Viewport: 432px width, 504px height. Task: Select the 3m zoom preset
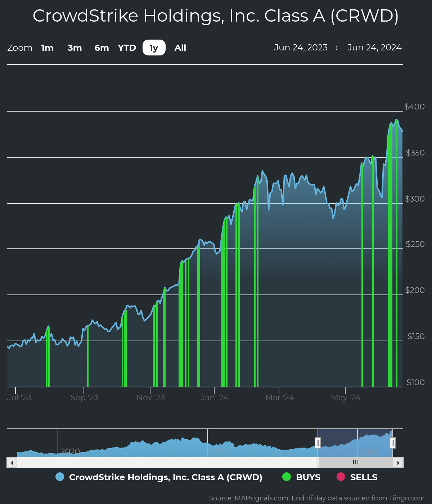(x=75, y=48)
